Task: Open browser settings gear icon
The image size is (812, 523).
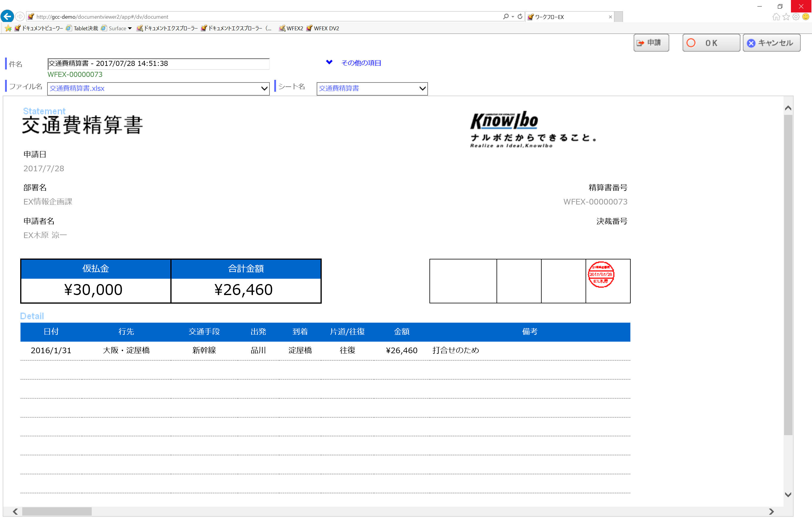Action: click(796, 17)
